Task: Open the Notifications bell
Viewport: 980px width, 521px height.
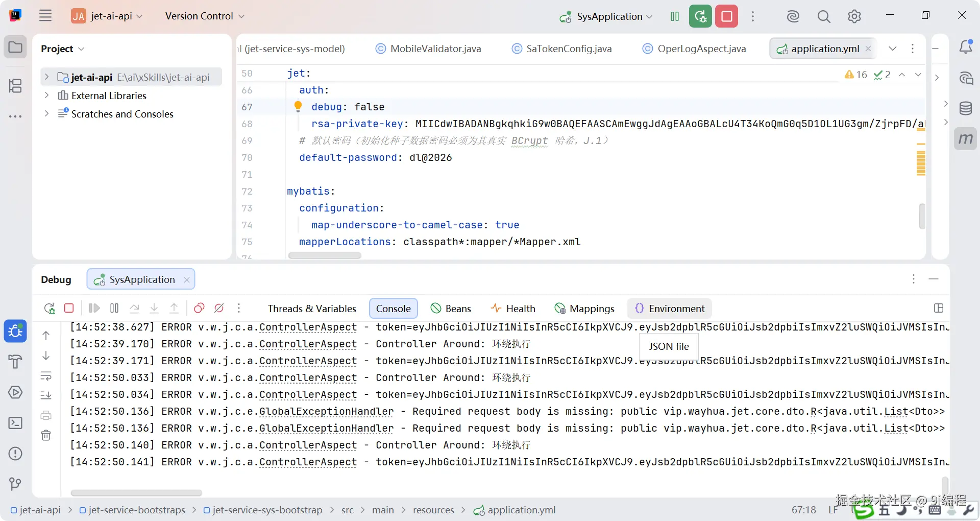Action: point(966,47)
